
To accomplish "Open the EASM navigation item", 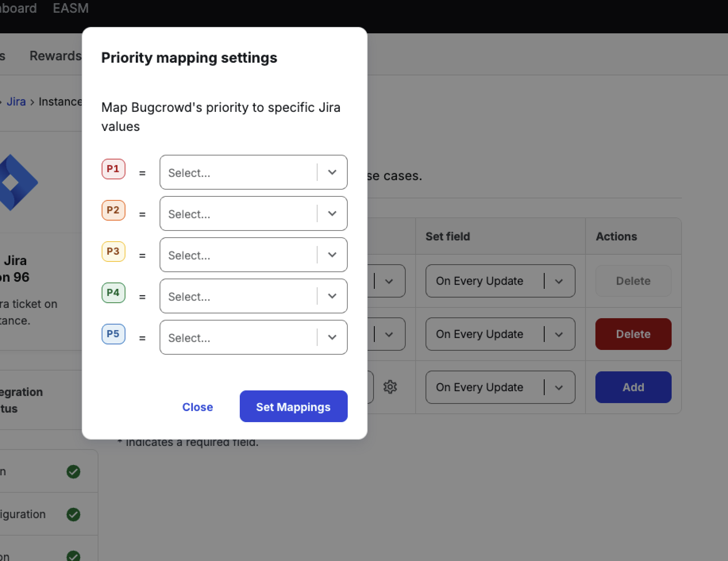I will point(71,8).
